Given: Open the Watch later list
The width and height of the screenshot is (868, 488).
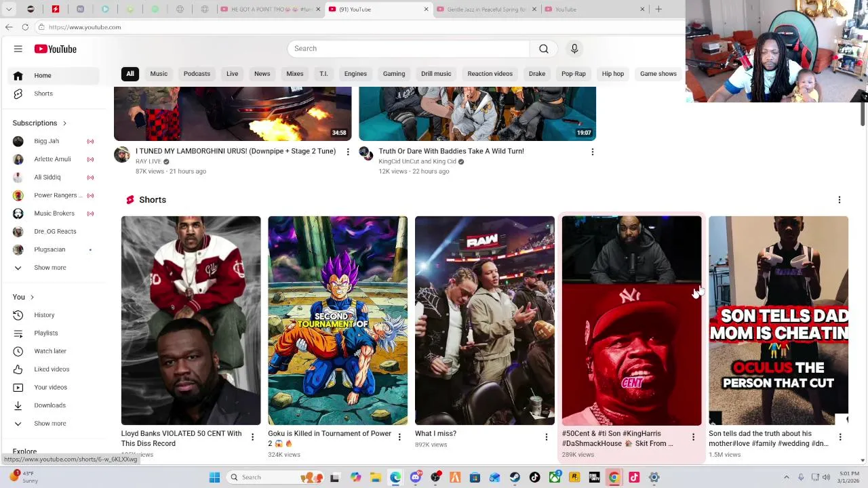Looking at the screenshot, I should coord(53,351).
